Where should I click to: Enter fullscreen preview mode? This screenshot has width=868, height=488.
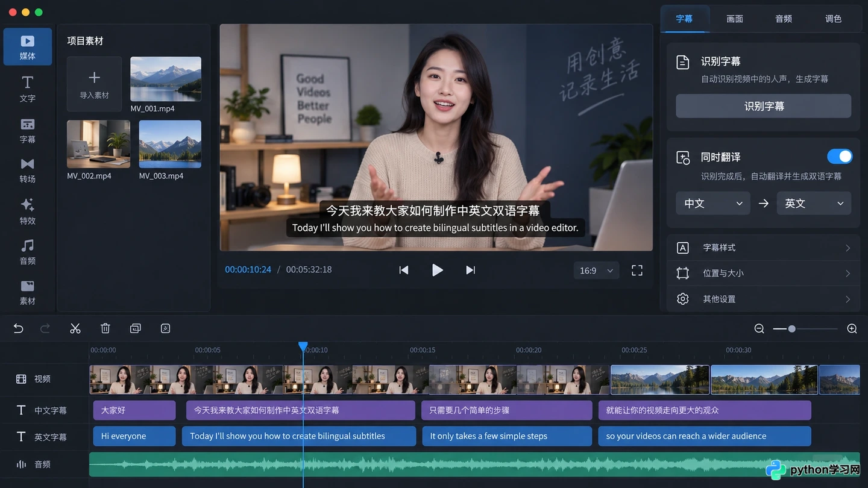(637, 271)
